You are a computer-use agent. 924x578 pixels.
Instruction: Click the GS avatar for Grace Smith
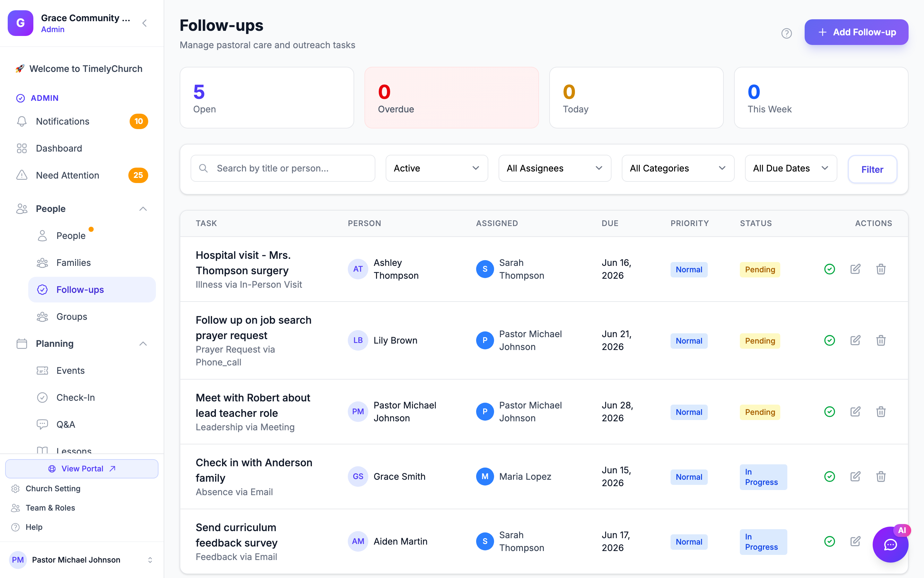(x=358, y=476)
